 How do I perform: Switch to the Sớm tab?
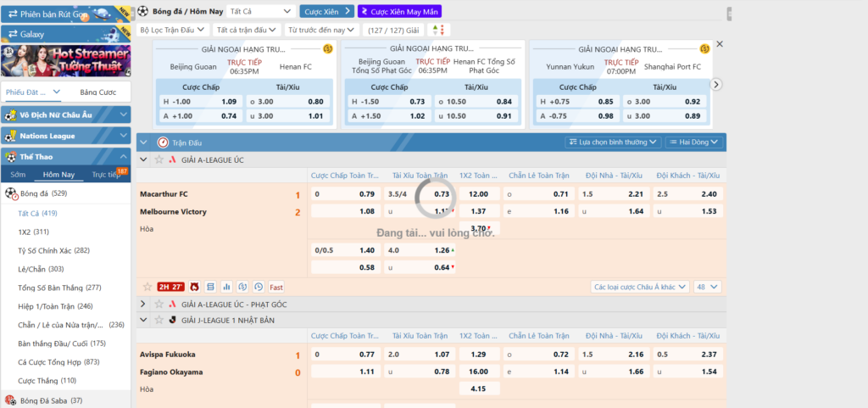tap(19, 174)
